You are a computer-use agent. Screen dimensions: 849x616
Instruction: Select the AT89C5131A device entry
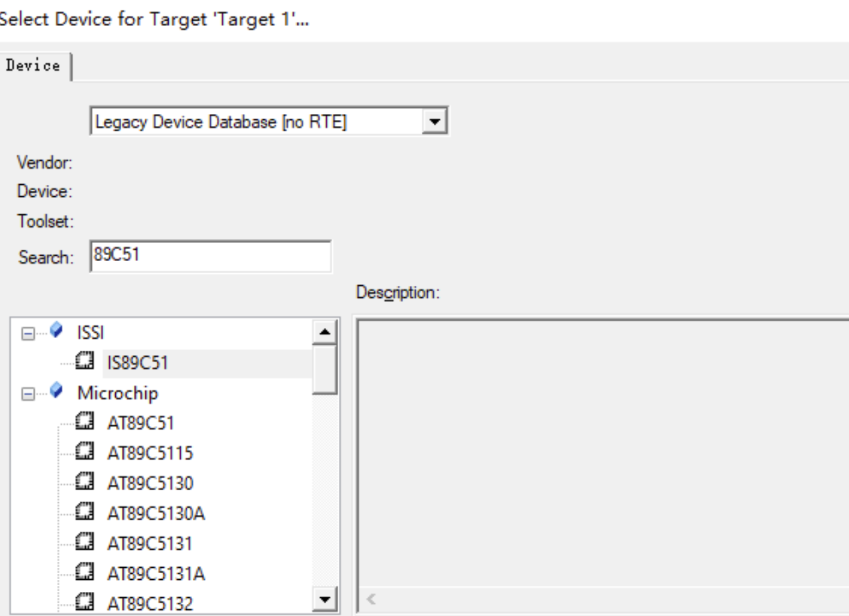tap(155, 574)
